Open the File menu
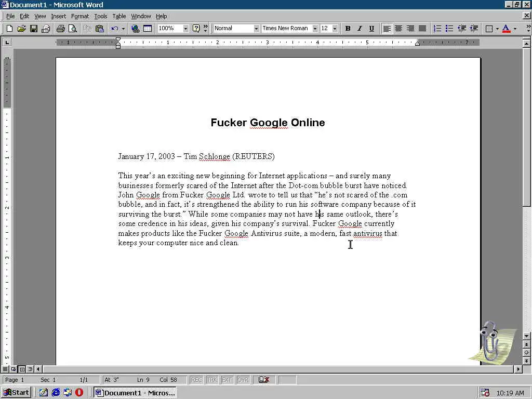 coord(10,16)
